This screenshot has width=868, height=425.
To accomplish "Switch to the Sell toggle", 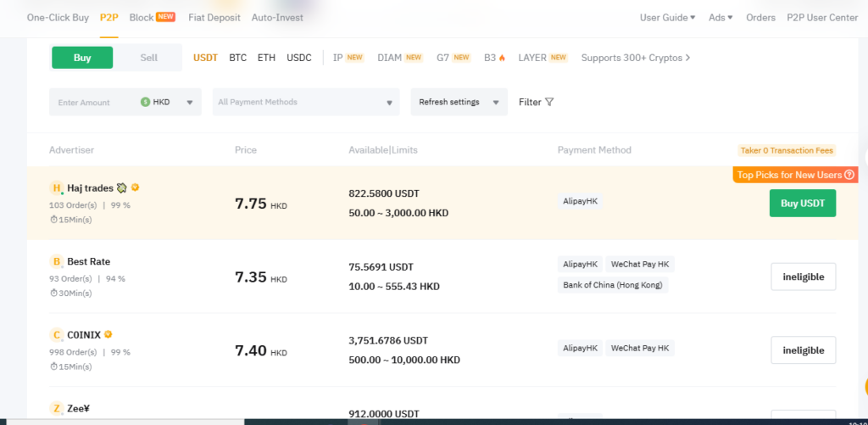I will click(x=149, y=58).
